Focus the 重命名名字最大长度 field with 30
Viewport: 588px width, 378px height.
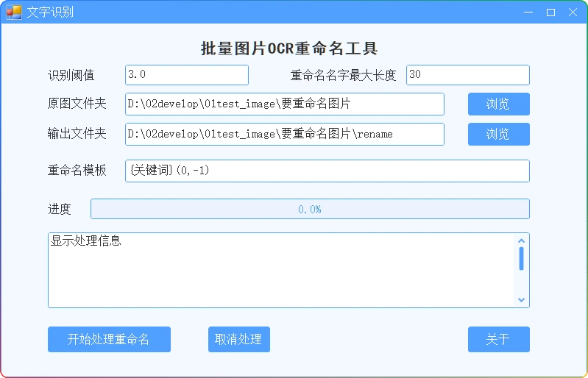pos(467,75)
